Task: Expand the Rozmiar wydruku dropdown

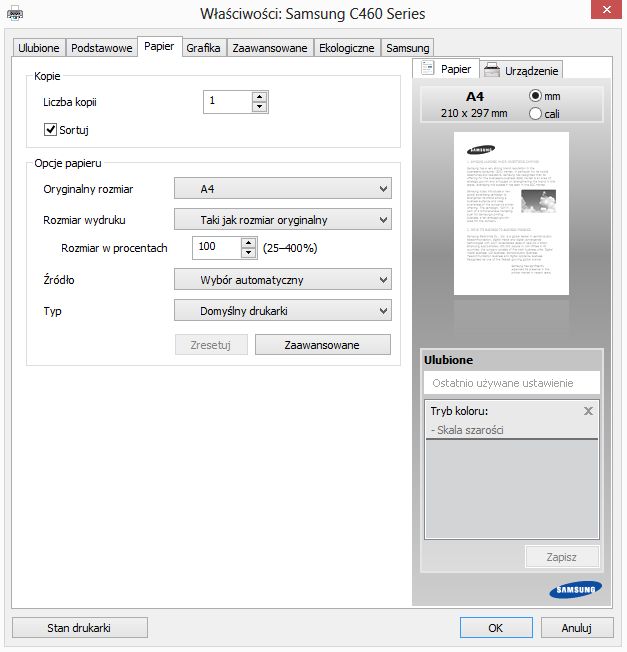Action: tap(283, 219)
